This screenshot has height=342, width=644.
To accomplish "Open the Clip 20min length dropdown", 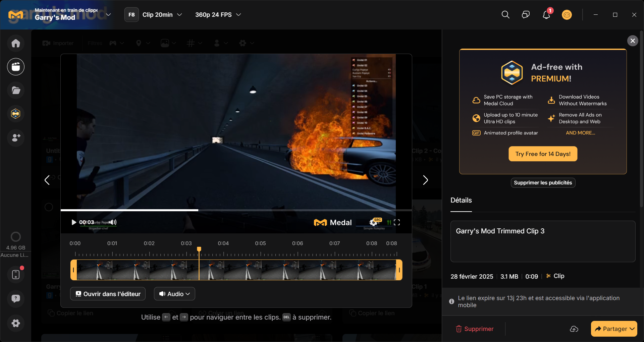I will tap(162, 15).
